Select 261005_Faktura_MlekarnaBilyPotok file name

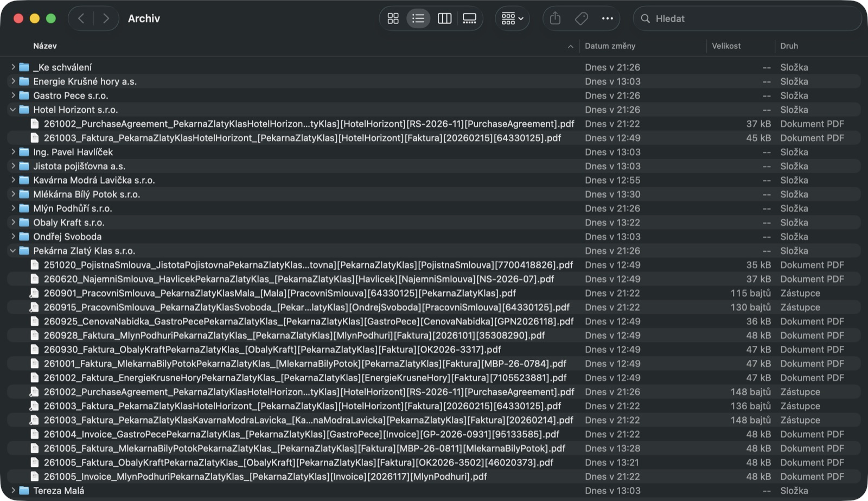(x=304, y=448)
